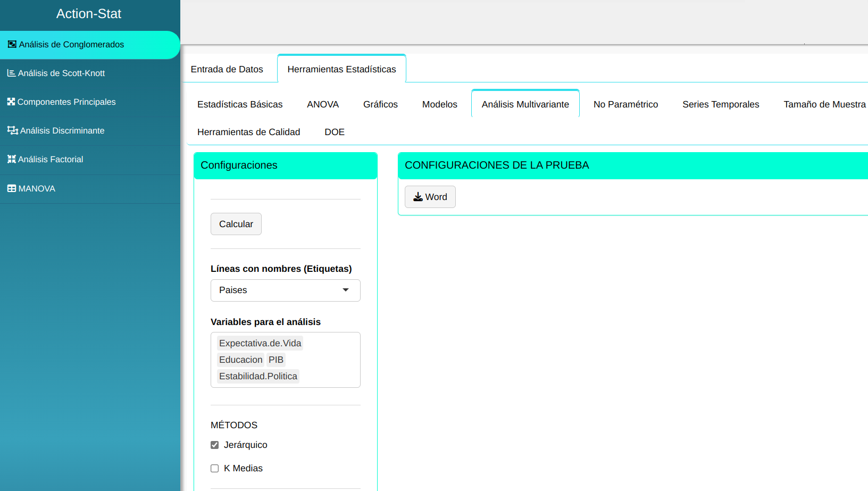The width and height of the screenshot is (868, 491).
Task: Enable the K Medias checkbox
Action: [215, 469]
